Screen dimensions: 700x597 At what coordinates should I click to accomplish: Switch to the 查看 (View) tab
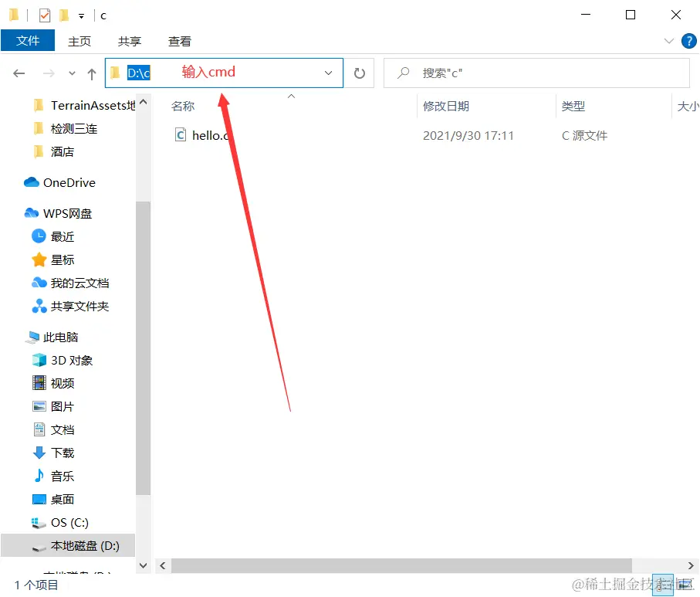click(x=179, y=41)
